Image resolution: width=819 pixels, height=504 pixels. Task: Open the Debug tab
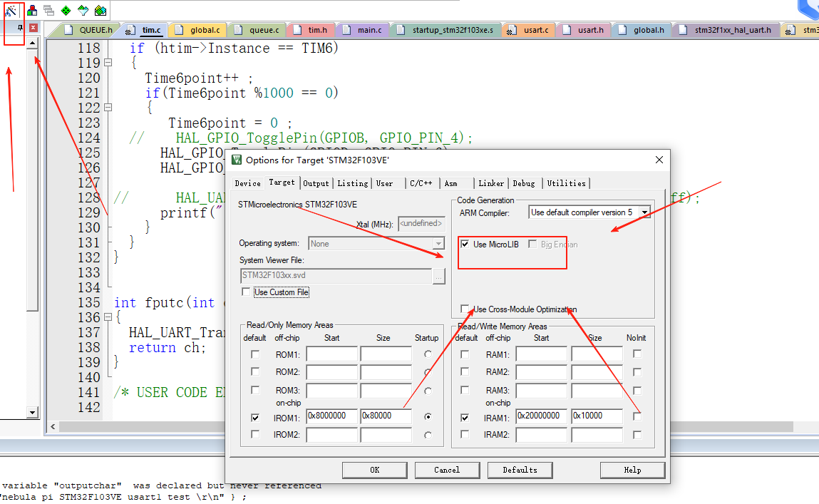pos(524,183)
